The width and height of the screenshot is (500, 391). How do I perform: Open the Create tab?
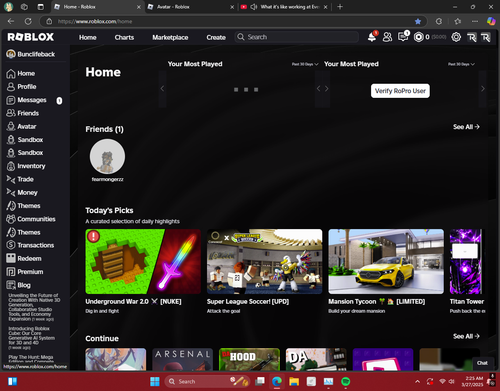[x=216, y=37]
